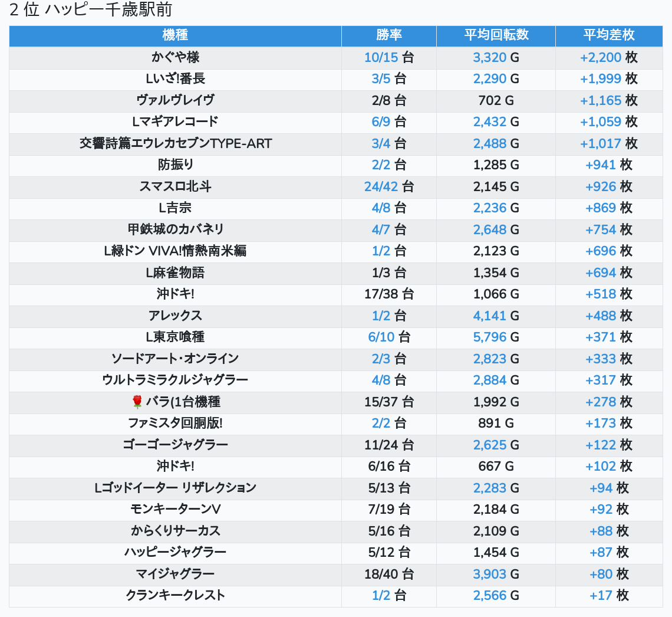Viewport: 672px width, 617px height.
Task: Click the 24/42 台 win rate value
Action: 388,186
